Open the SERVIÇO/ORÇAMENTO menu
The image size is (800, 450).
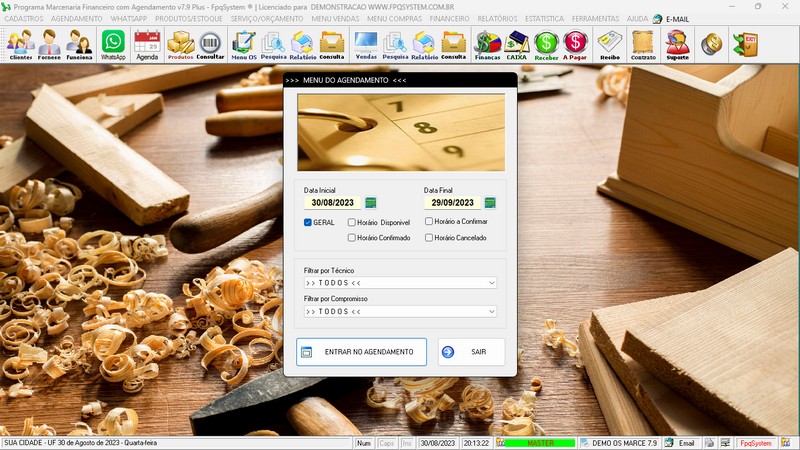click(x=267, y=19)
